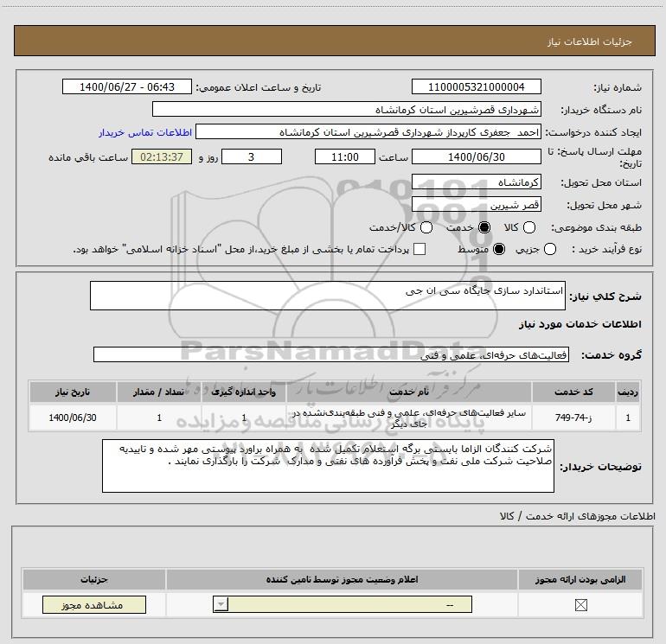Select the کالا/خدمت radio button
This screenshot has width=666, height=644.
point(426,227)
